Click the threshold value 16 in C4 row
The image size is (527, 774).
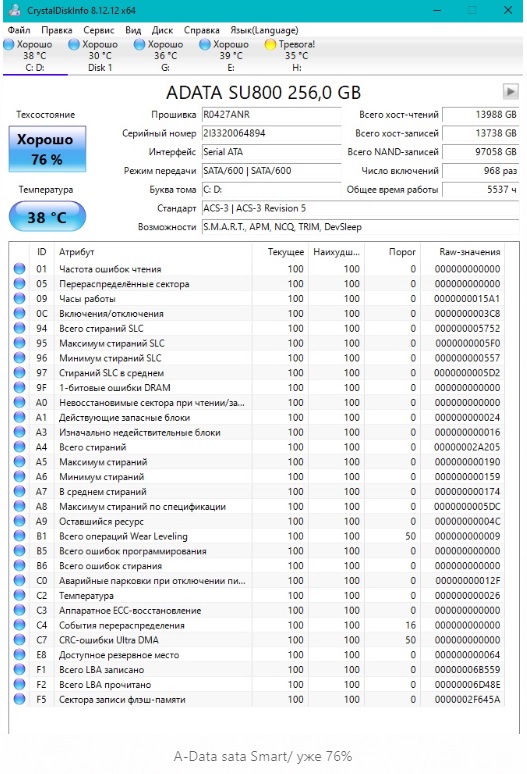(411, 625)
